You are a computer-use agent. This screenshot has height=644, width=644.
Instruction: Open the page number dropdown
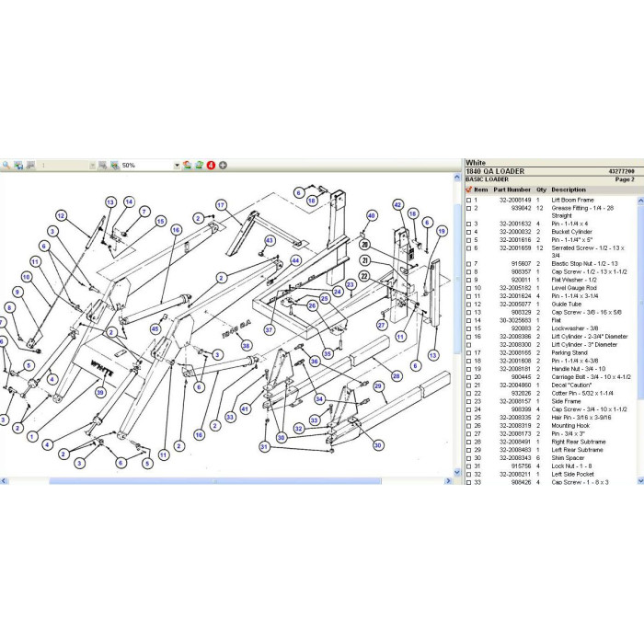pyautogui.click(x=92, y=166)
